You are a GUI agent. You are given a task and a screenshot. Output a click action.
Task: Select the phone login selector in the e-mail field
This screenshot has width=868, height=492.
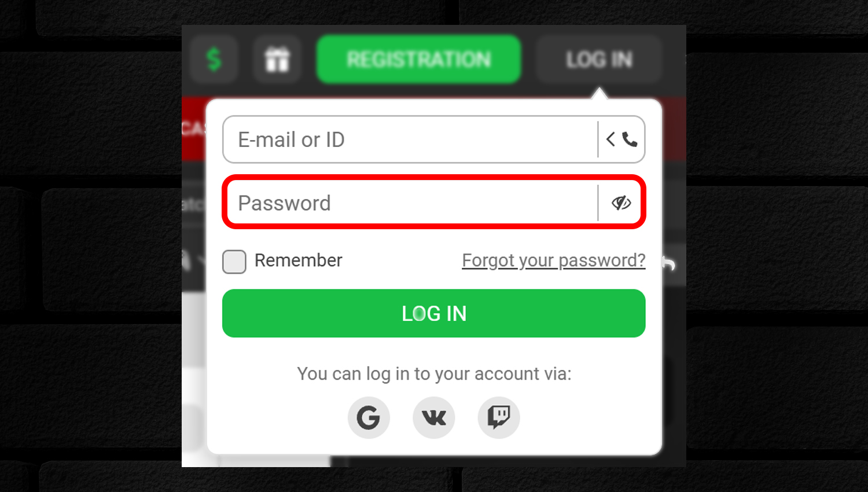click(x=621, y=139)
